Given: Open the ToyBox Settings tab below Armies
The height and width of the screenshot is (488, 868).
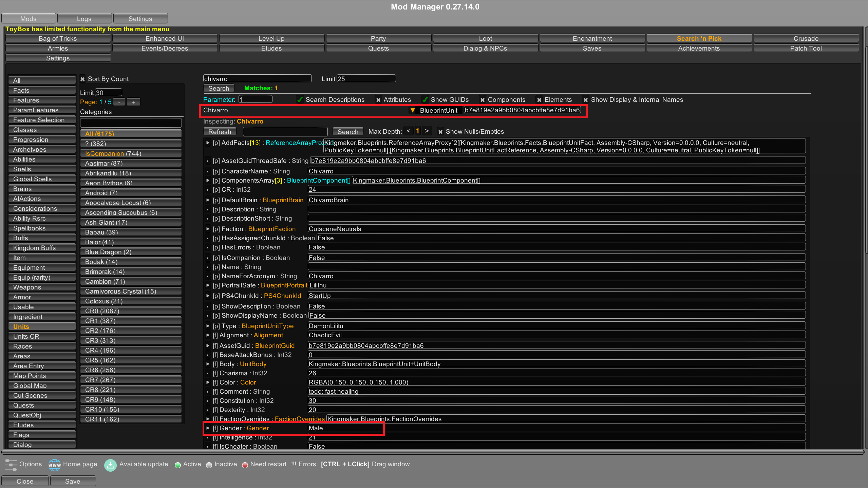Looking at the screenshot, I should (x=58, y=58).
